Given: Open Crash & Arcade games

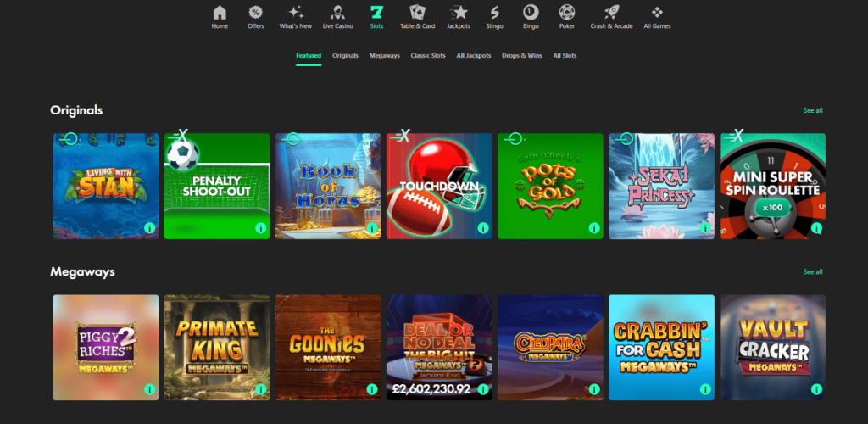Looking at the screenshot, I should tap(611, 17).
